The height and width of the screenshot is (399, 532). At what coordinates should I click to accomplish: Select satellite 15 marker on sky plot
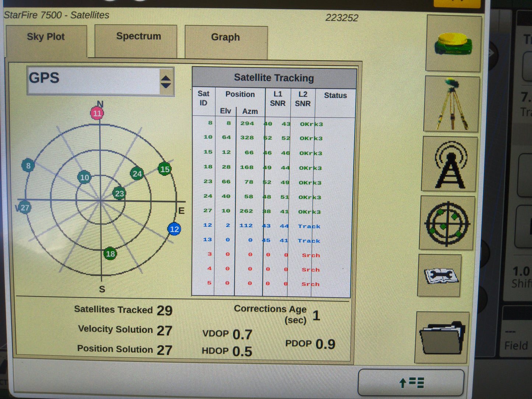pos(165,169)
